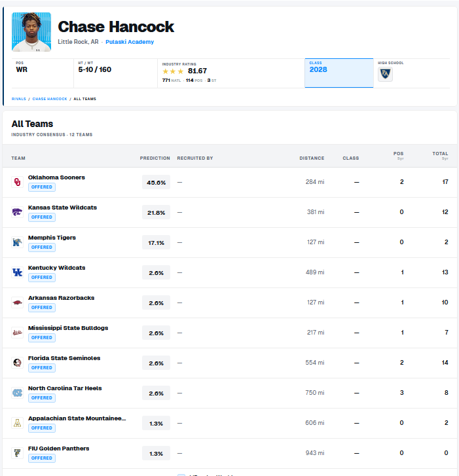The width and height of the screenshot is (459, 476).
Task: Click the 21.8% Kansas State prediction
Action: pyautogui.click(x=156, y=212)
